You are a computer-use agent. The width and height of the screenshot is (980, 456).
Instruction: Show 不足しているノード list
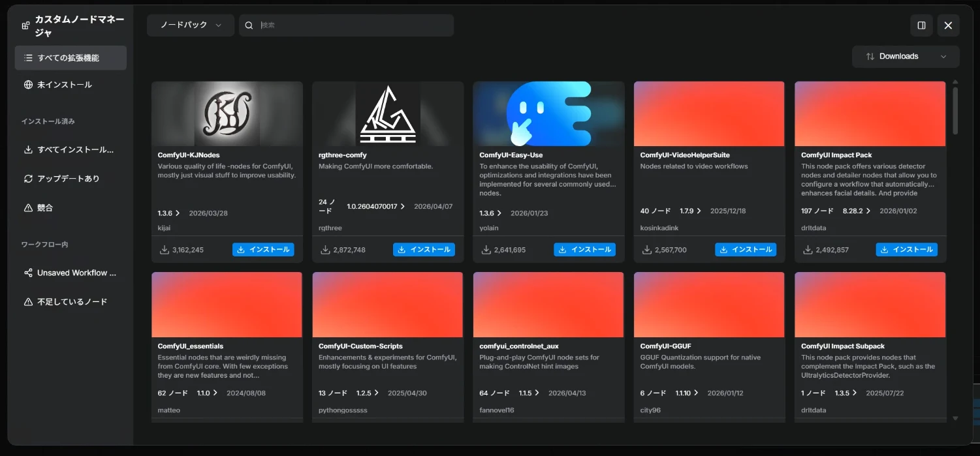[71, 302]
